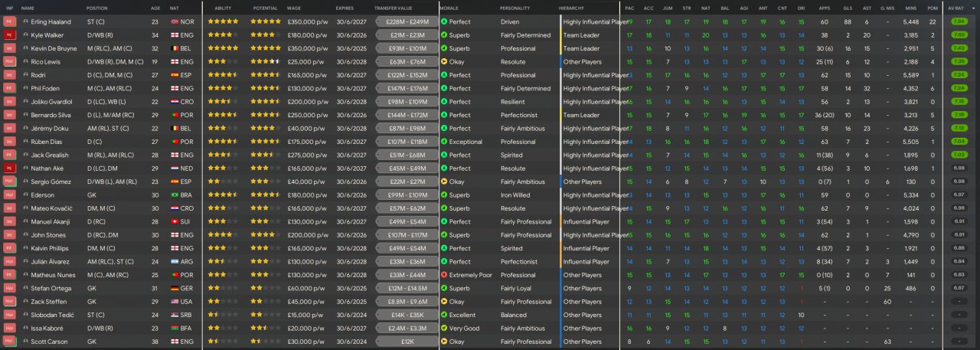
Task: Click the Norway flag in Haaland's row
Action: coord(175,21)
